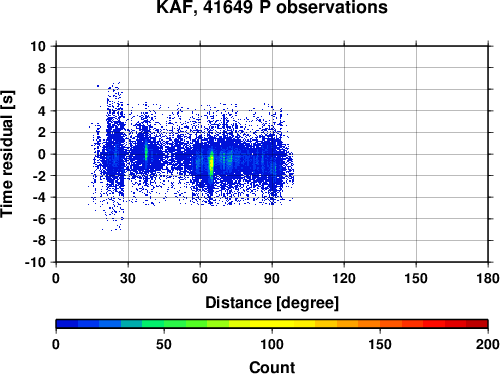Click the green density peak near 37 degrees
The height and width of the screenshot is (374, 500).
pyautogui.click(x=146, y=152)
